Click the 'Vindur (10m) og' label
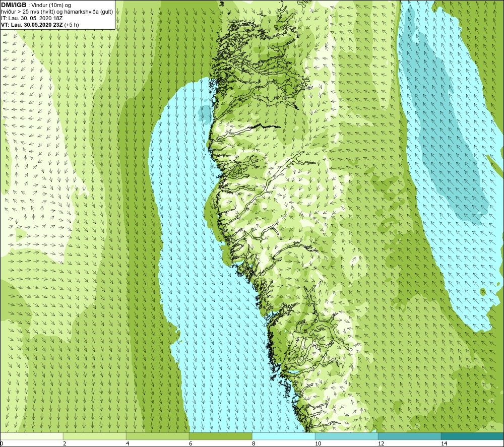Viewport: 504px width, 447px height. click(51, 5)
